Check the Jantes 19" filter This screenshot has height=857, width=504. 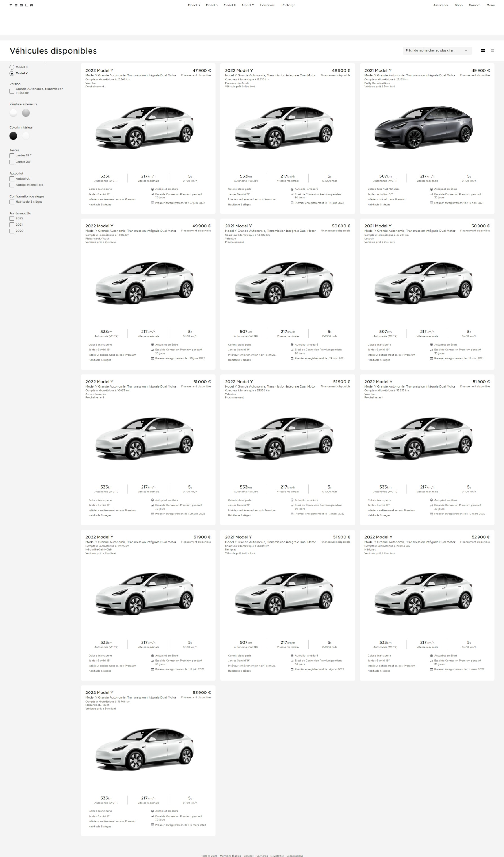[12, 156]
